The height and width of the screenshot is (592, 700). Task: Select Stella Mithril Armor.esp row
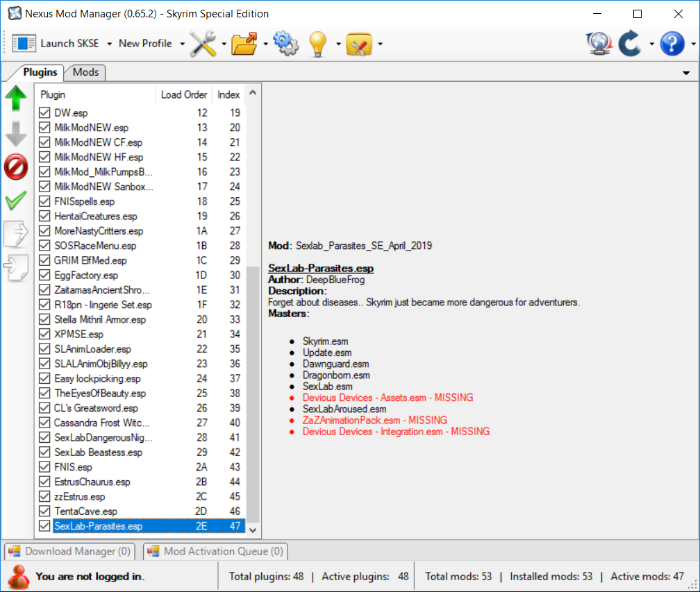(140, 319)
